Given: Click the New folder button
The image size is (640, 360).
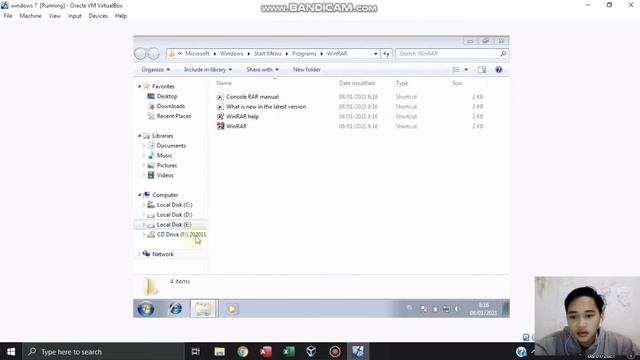Looking at the screenshot, I should [x=307, y=70].
